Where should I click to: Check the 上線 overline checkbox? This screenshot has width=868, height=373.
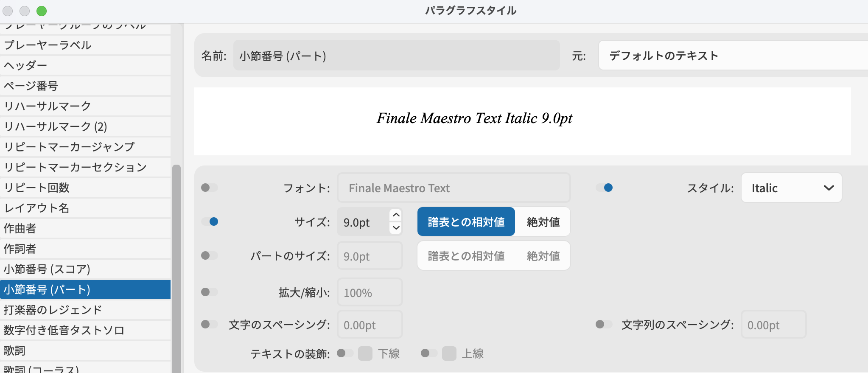coord(449,353)
